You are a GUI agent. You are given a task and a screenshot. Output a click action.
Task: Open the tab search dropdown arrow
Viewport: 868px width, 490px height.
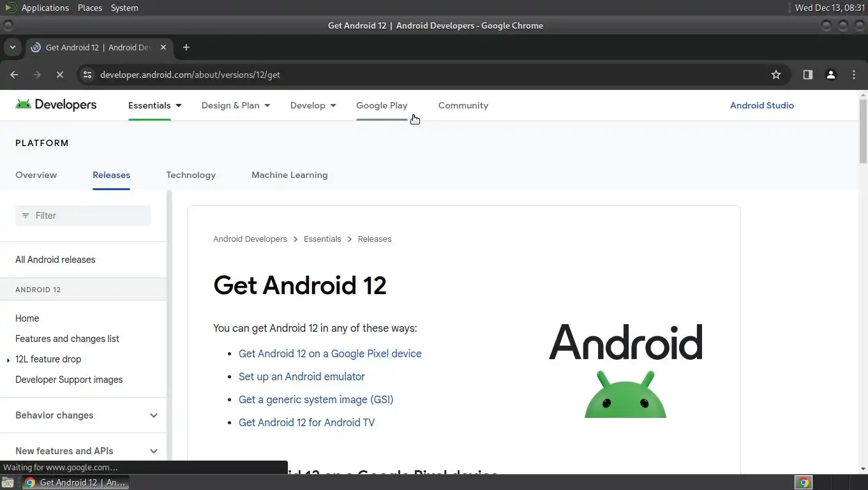coord(12,47)
